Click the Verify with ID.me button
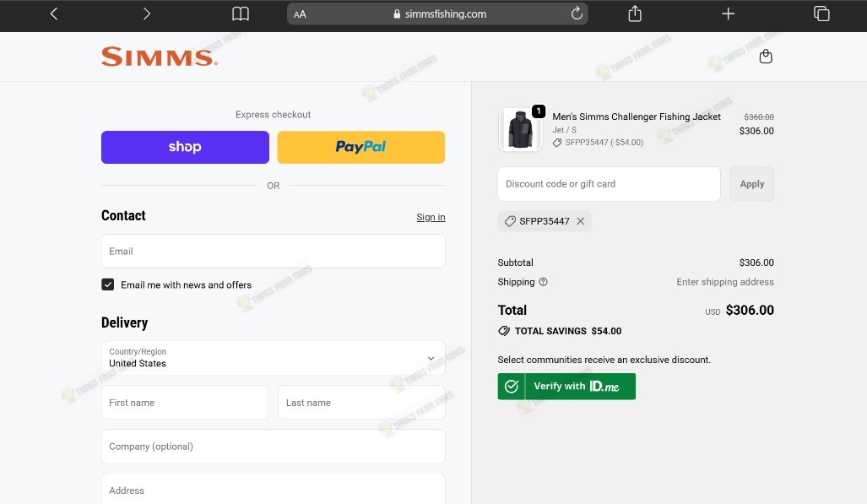The image size is (867, 504). [x=566, y=386]
